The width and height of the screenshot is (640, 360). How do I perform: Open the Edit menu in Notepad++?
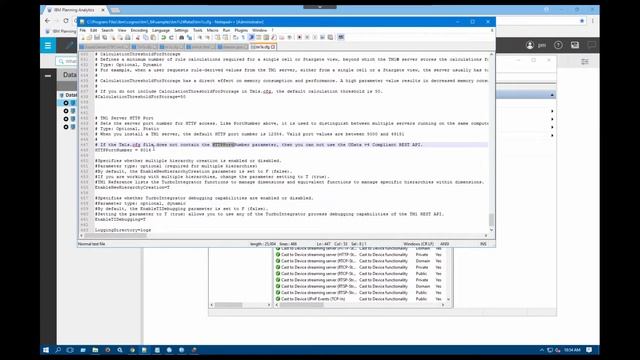[x=93, y=30]
